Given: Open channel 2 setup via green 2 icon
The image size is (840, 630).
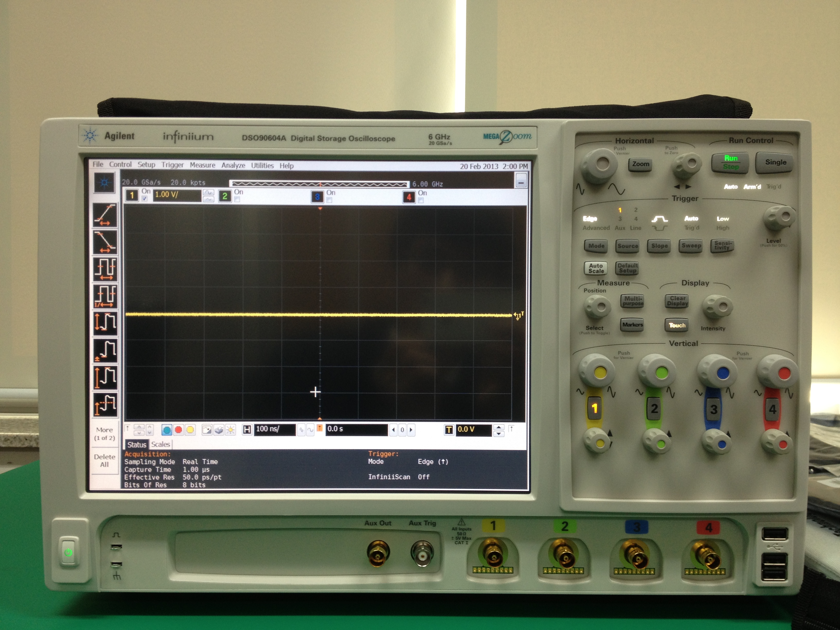Looking at the screenshot, I should (225, 196).
